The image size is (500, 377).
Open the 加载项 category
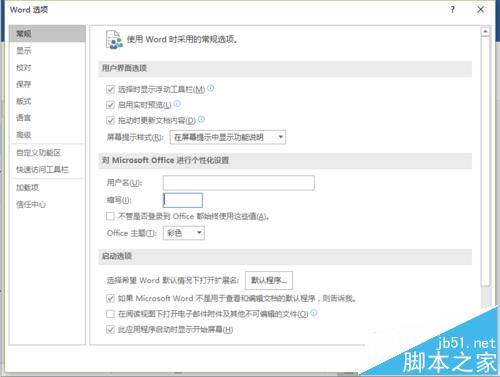coord(47,187)
